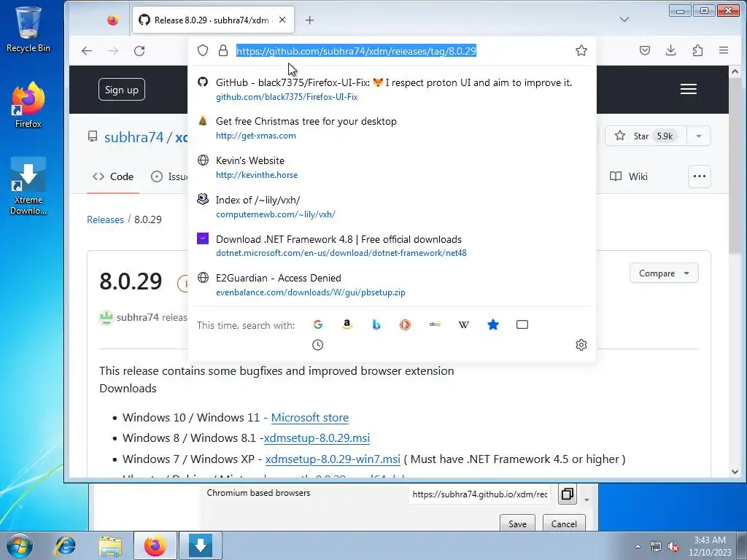Image resolution: width=747 pixels, height=560 pixels.
Task: Click the GitHub Sign up button
Action: 122,90
